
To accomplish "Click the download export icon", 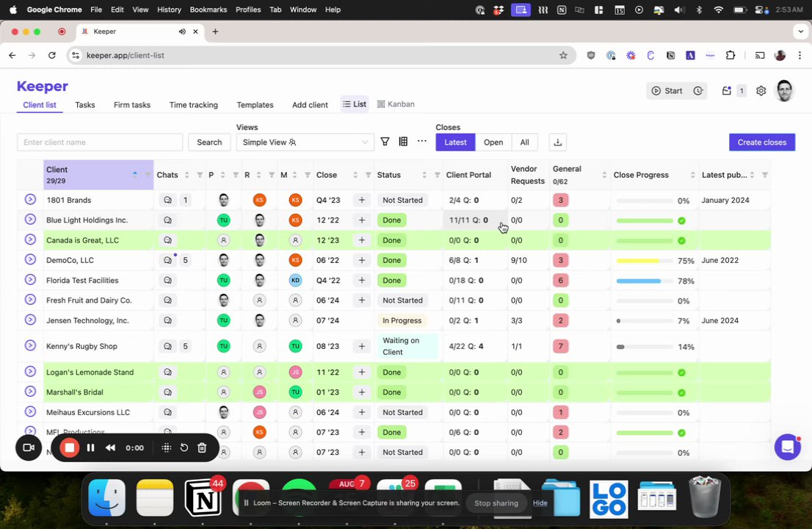I will pyautogui.click(x=558, y=142).
